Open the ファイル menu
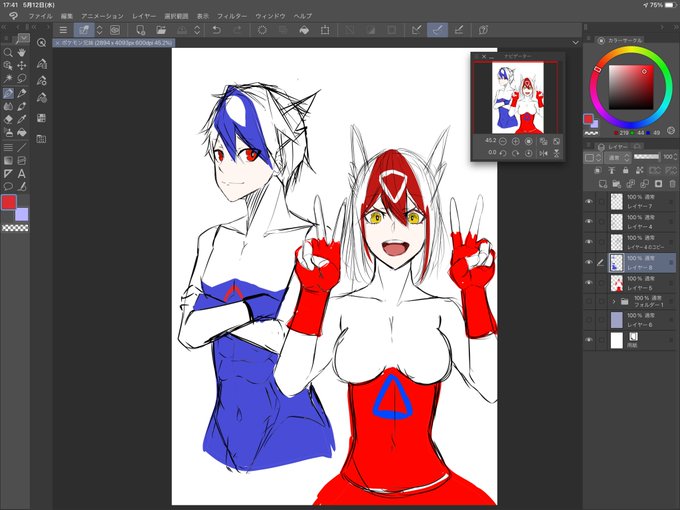Image resolution: width=680 pixels, height=510 pixels. click(40, 16)
